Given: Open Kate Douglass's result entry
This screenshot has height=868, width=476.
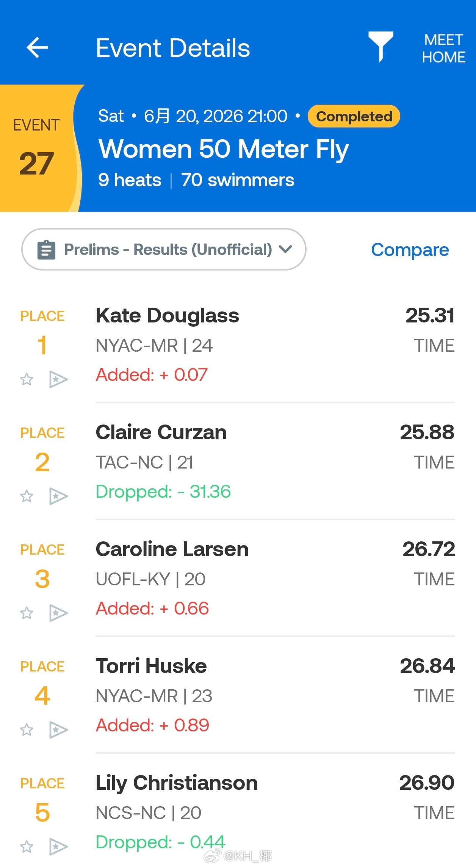Looking at the screenshot, I should point(275,345).
